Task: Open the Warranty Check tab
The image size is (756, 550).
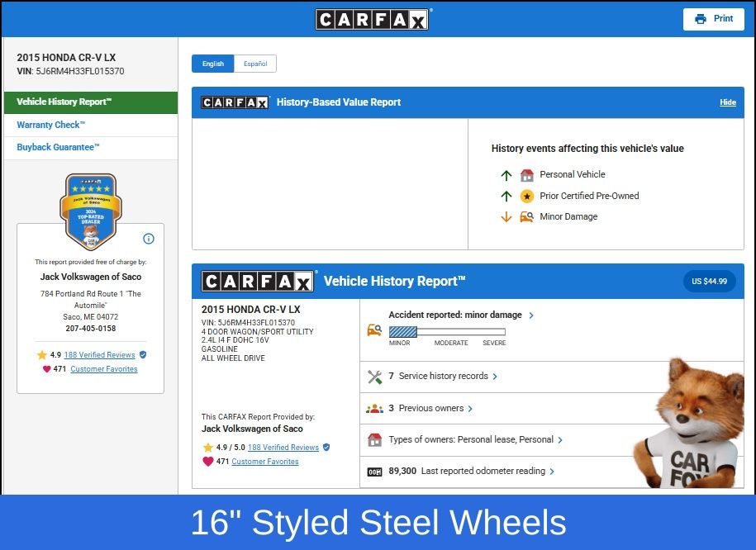Action: tap(50, 126)
